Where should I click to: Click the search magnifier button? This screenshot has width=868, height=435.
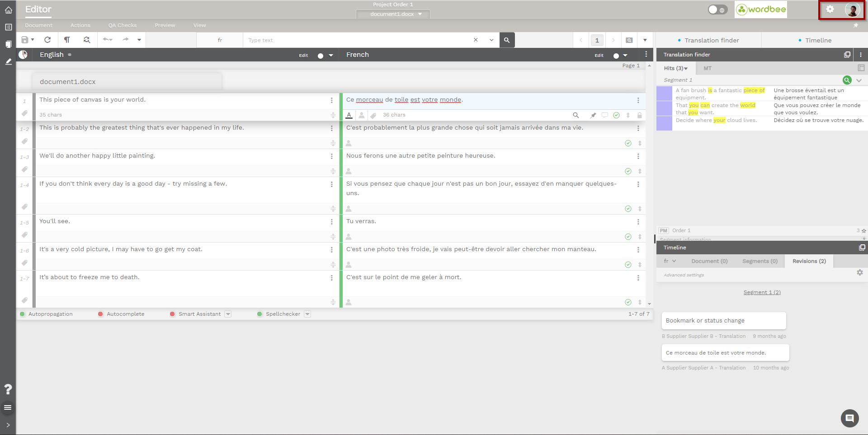tap(507, 40)
